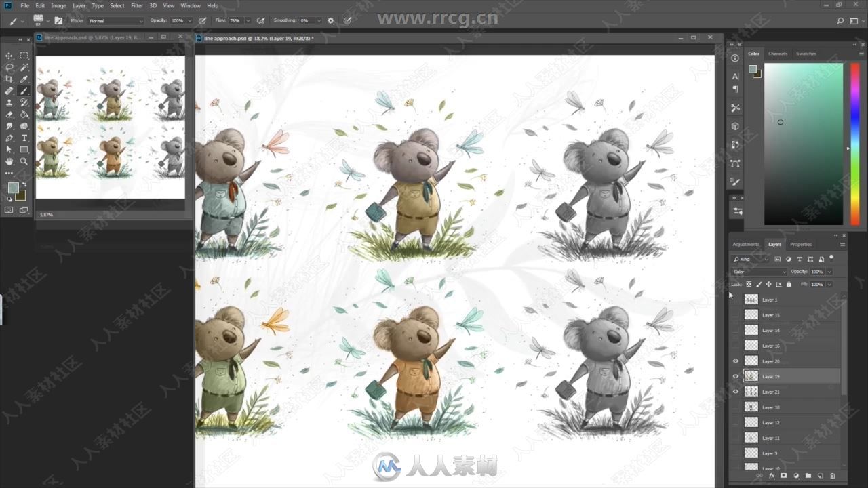Switch to the Adjustments tab
The height and width of the screenshot is (488, 868).
746,244
